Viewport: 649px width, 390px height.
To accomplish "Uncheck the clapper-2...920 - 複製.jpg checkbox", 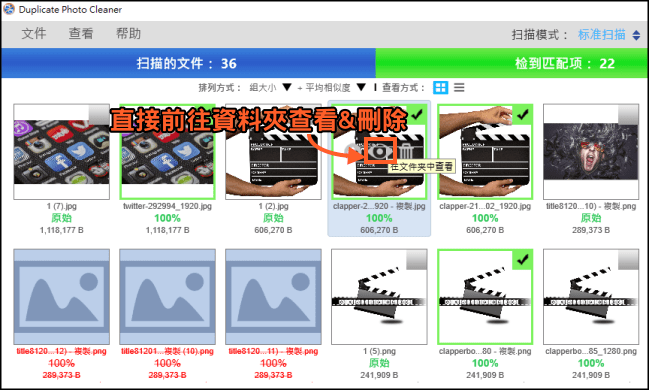I will click(x=417, y=114).
